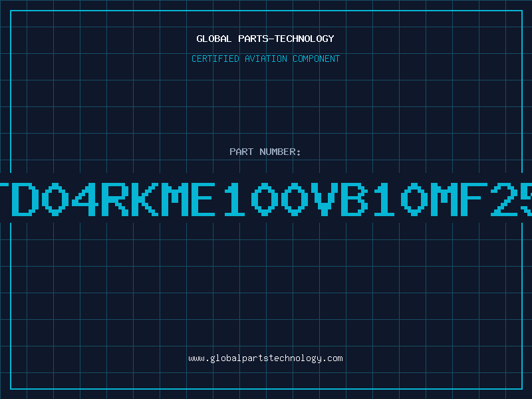Click the PART NUMBER: label

point(265,152)
